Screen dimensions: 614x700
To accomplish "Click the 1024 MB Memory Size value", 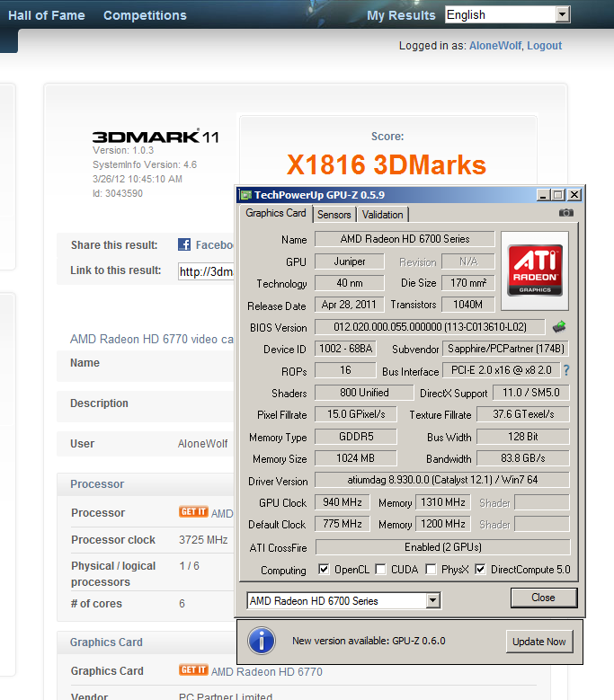I will tap(355, 458).
